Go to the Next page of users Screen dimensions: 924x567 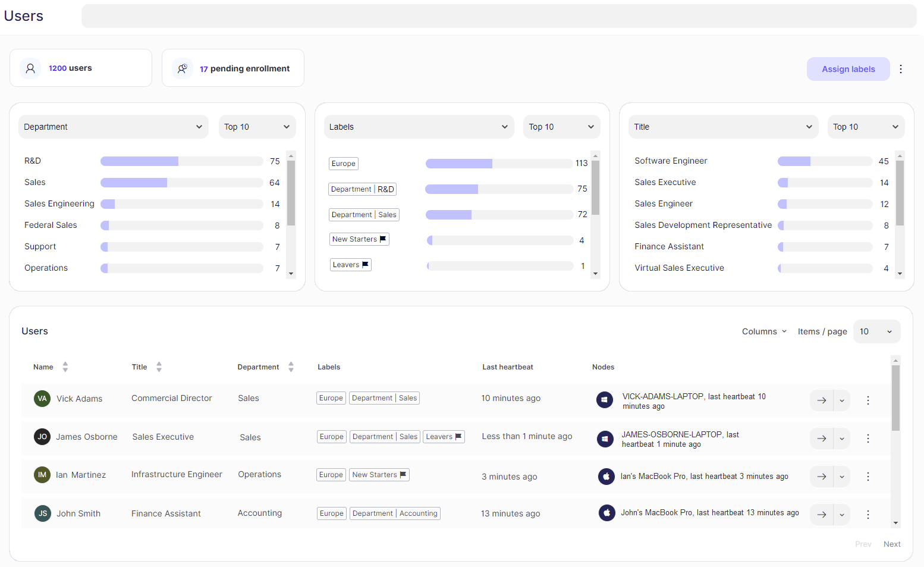click(891, 544)
